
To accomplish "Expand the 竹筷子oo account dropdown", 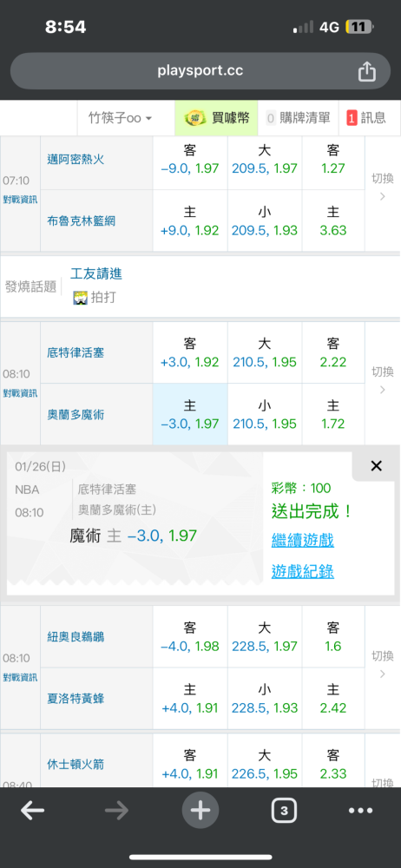I will coord(120,118).
